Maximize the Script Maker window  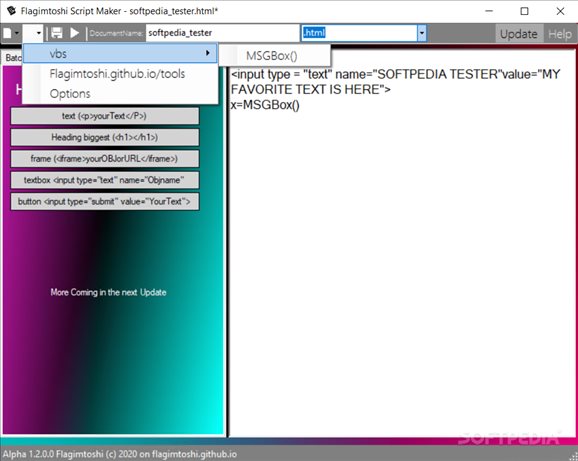[x=524, y=11]
